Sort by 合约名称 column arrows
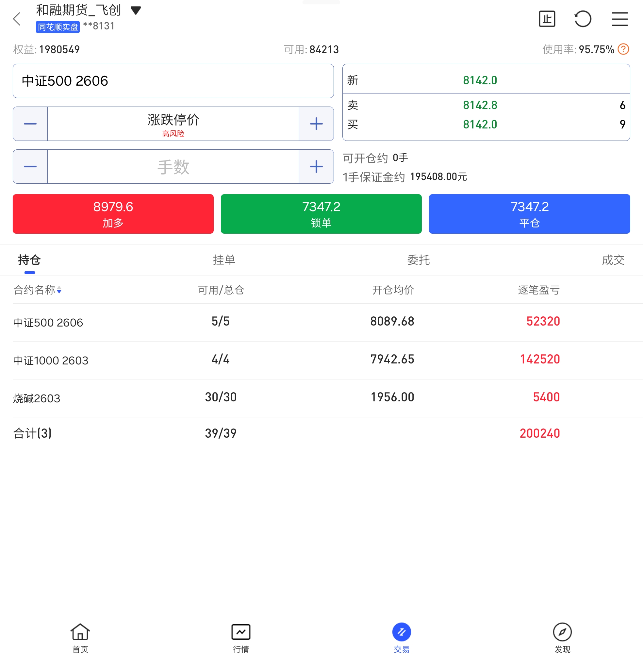The image size is (643, 672). 59,290
